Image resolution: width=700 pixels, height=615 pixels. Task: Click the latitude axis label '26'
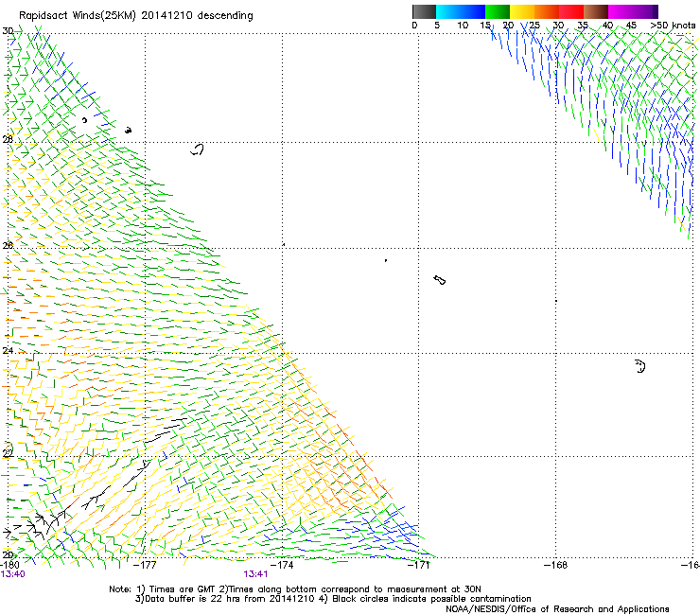click(x=8, y=245)
